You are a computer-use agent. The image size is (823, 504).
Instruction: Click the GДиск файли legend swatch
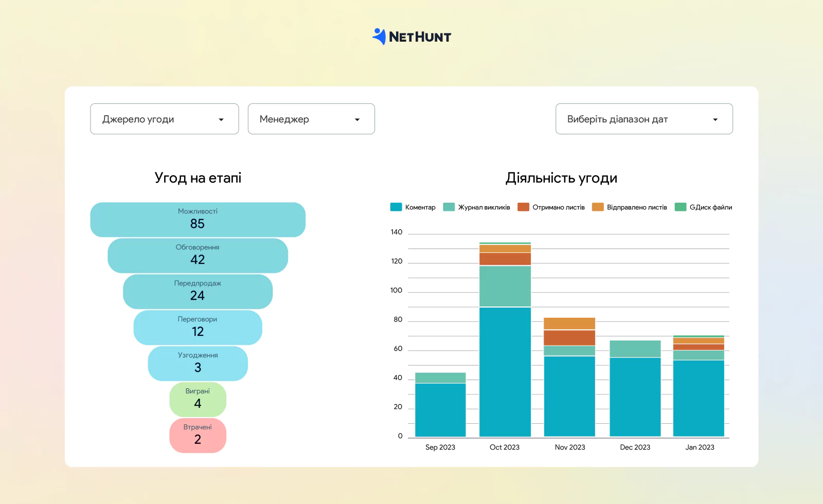pyautogui.click(x=681, y=207)
